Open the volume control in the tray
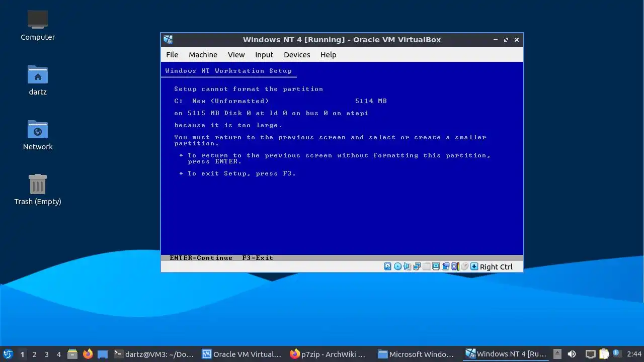This screenshot has width=644, height=362. [x=572, y=354]
